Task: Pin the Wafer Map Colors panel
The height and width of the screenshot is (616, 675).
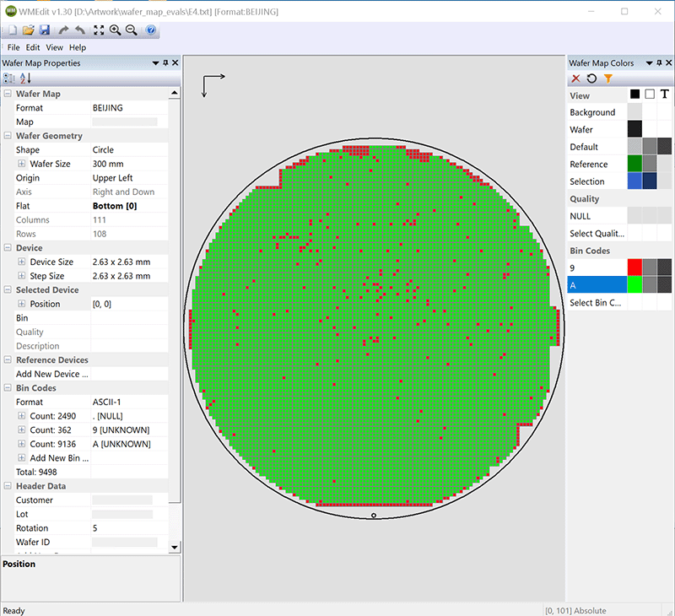Action: pyautogui.click(x=659, y=62)
